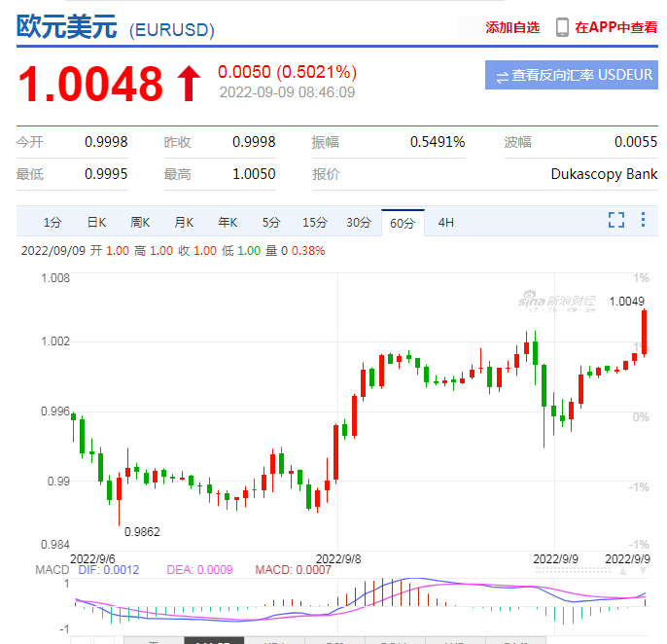Click the 1.0049 high price label on chart

coord(626,302)
